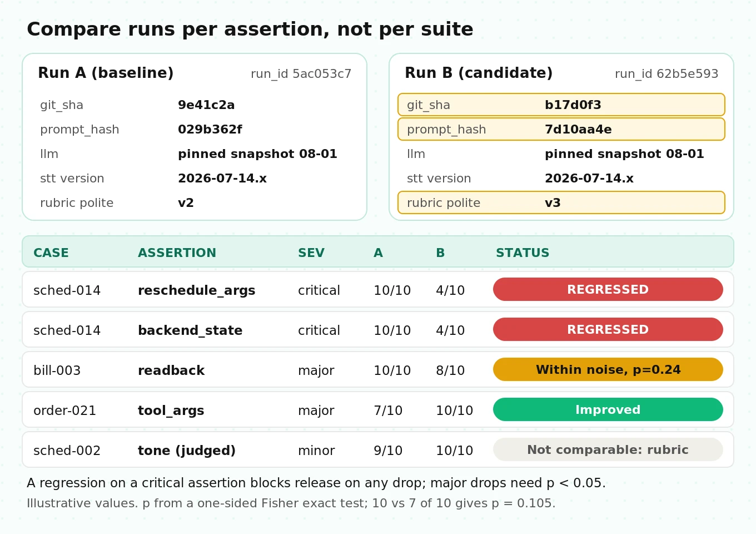Click the SEV column header

click(311, 253)
